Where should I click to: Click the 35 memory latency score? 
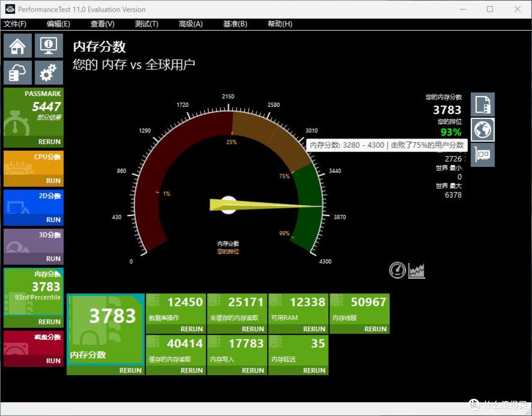(x=318, y=344)
